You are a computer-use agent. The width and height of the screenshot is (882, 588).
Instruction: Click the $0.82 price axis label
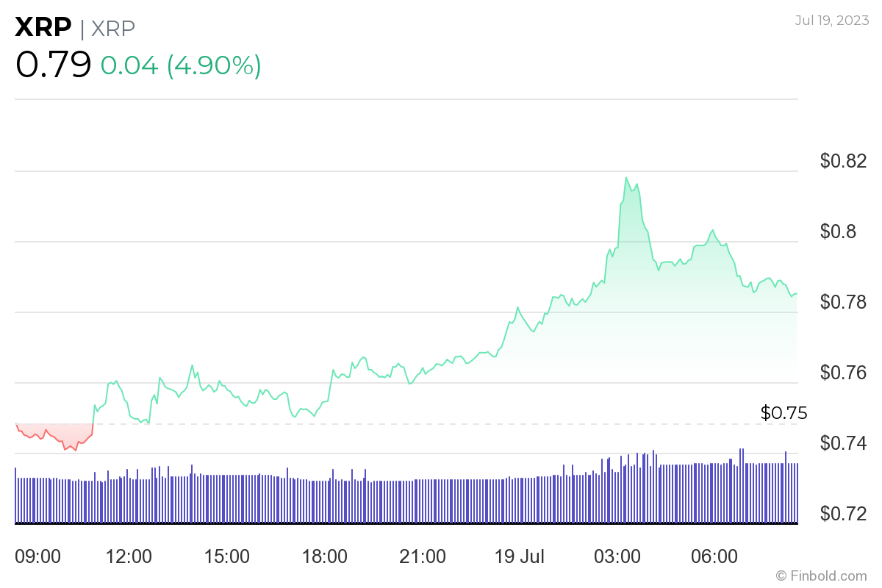845,161
